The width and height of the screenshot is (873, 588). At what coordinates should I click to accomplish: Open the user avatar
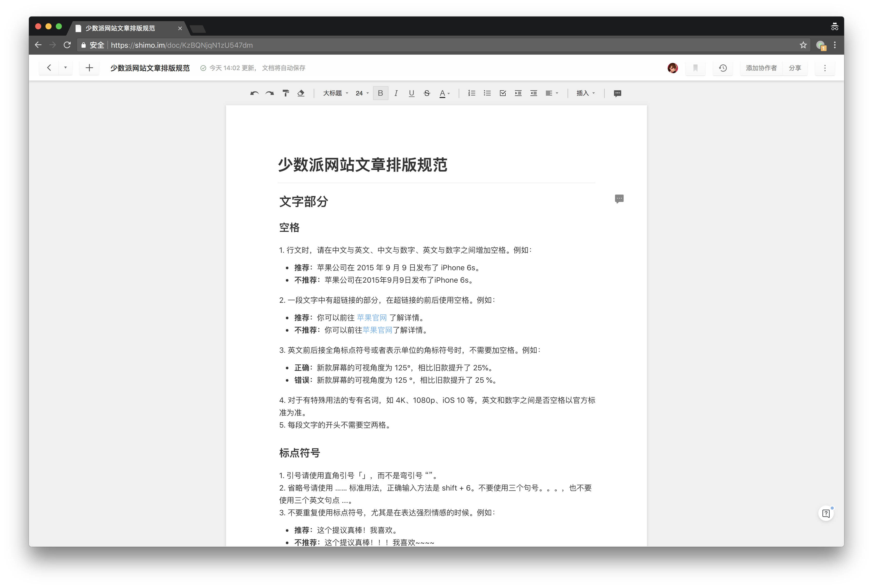click(672, 68)
